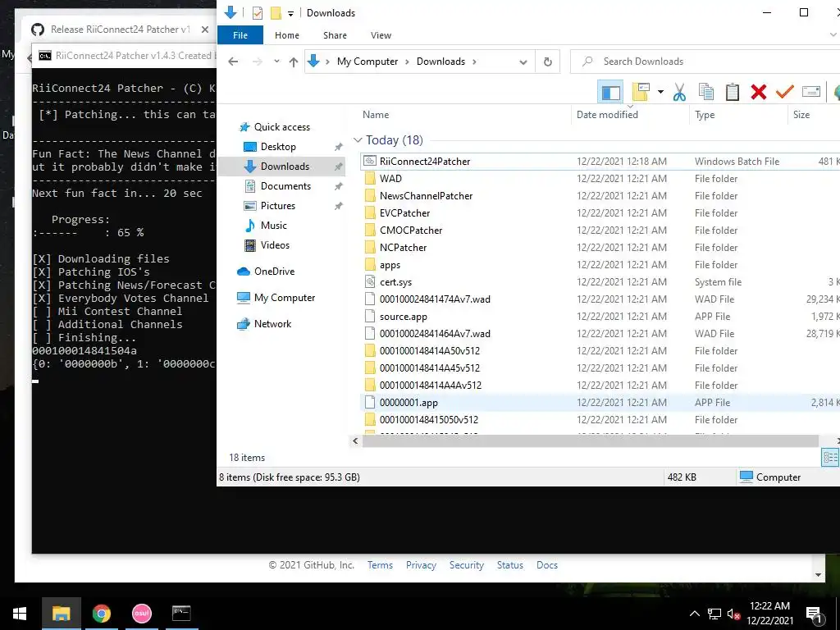Select My Computer in navigation pane
Viewport: 840px width, 630px height.
(x=285, y=298)
